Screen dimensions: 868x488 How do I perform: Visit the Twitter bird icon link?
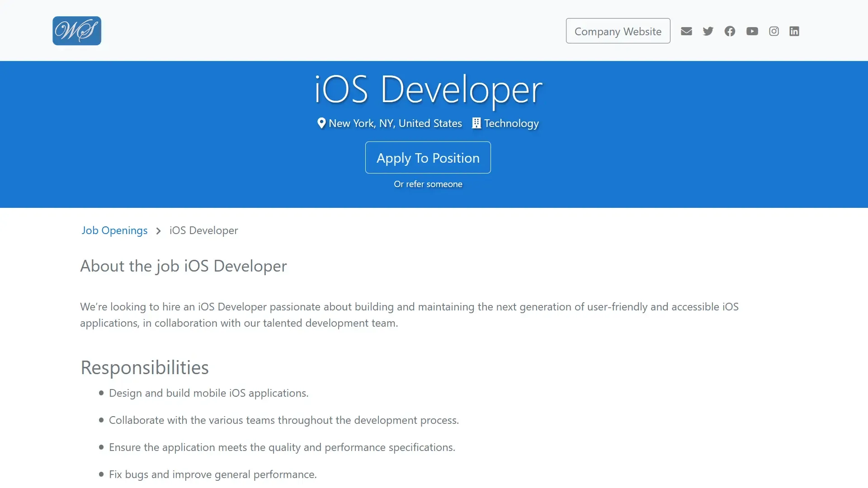point(708,31)
